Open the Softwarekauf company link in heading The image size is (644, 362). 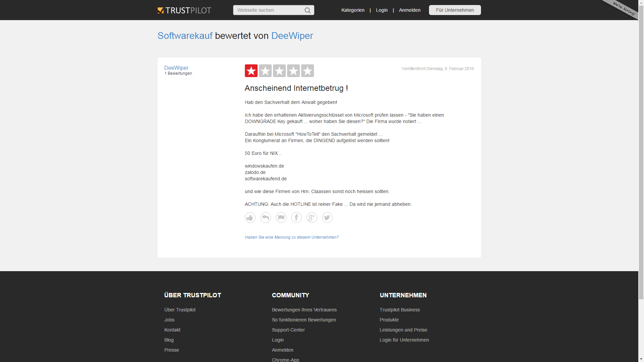coord(185,36)
